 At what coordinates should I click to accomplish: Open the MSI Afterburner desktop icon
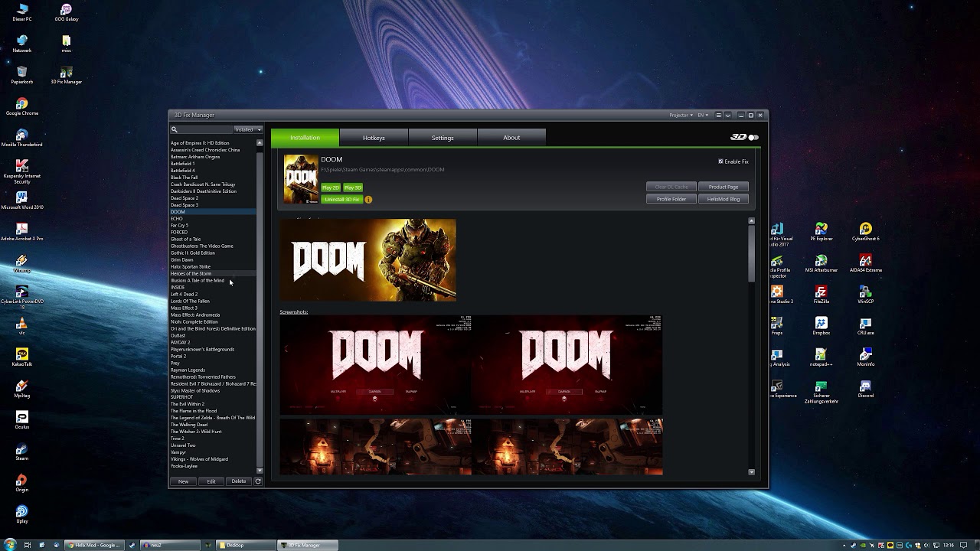pyautogui.click(x=821, y=263)
